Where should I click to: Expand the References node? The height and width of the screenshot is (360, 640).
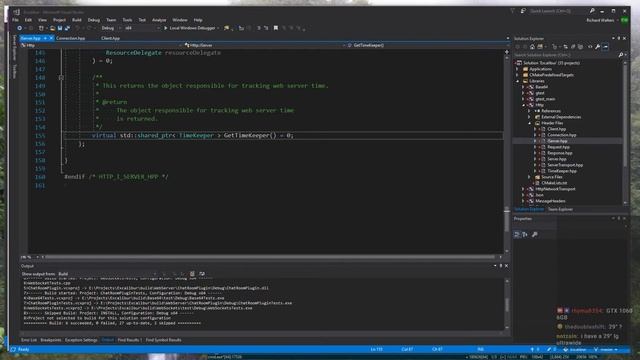529,111
